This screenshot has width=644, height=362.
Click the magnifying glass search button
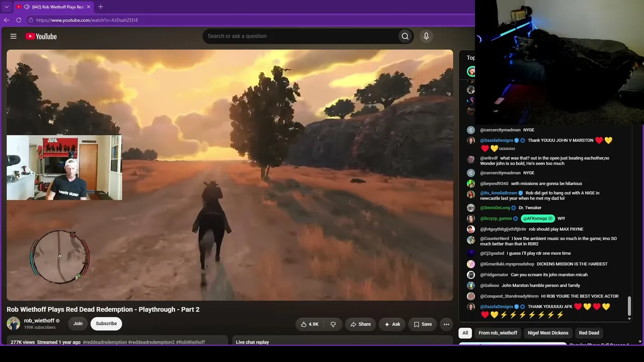pyautogui.click(x=405, y=36)
